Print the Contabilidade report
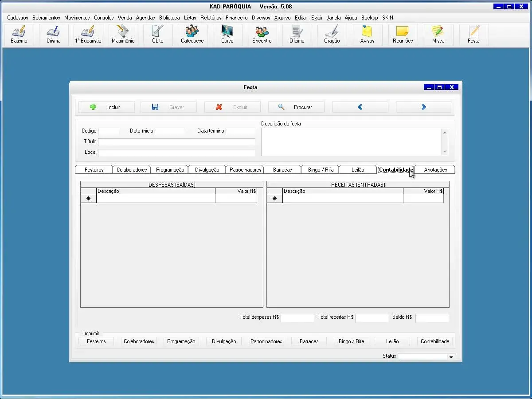The width and height of the screenshot is (532, 399). pyautogui.click(x=435, y=341)
